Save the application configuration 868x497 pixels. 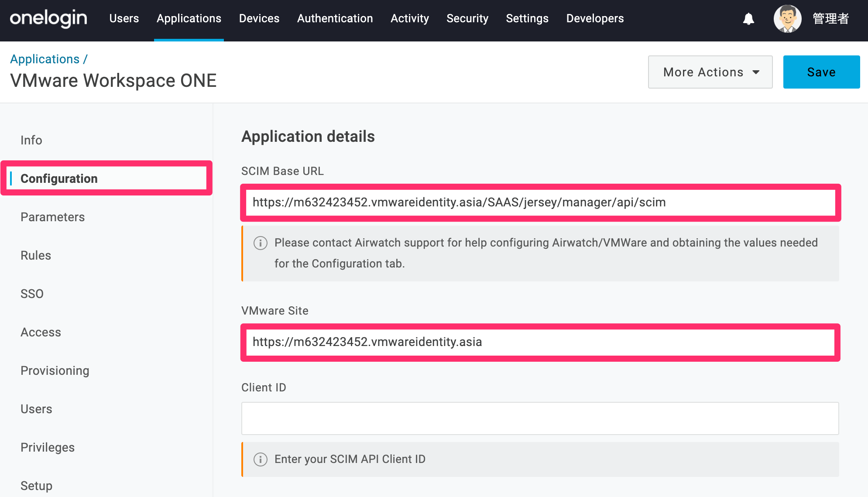pos(822,72)
